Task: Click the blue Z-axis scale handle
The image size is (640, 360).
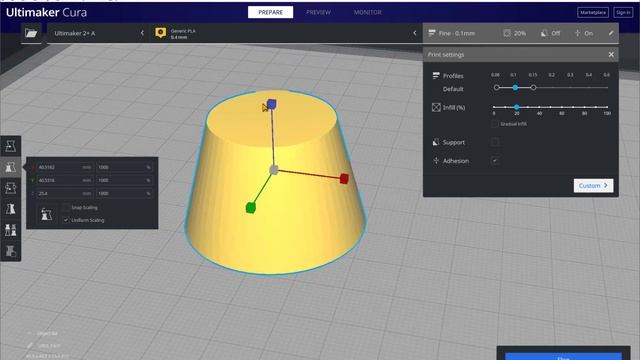Action: pyautogui.click(x=271, y=104)
